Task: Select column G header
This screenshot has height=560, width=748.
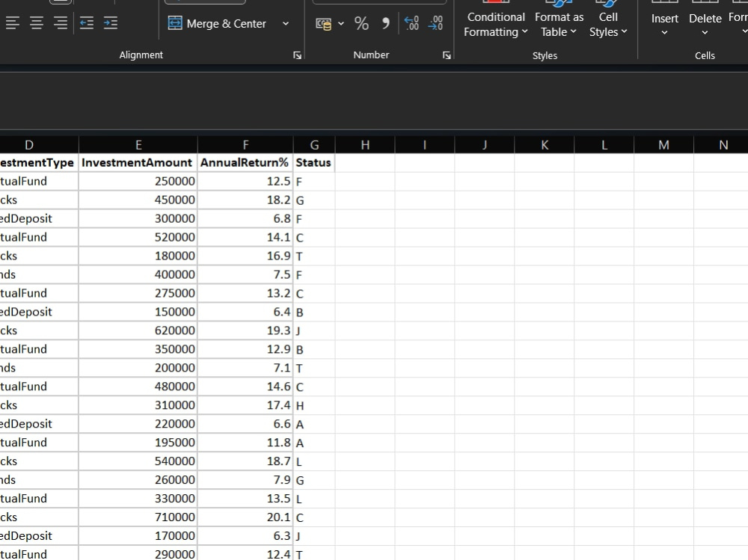Action: click(314, 145)
